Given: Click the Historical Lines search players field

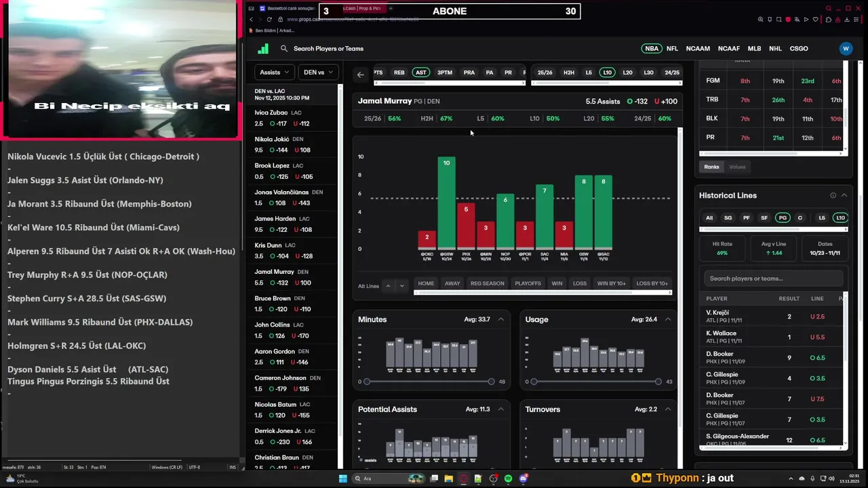Looking at the screenshot, I should tap(773, 279).
